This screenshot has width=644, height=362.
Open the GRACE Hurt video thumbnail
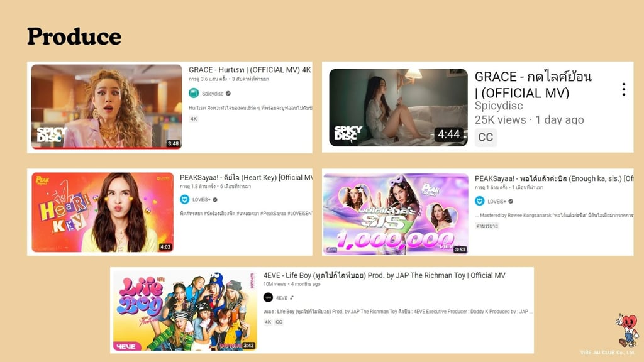tap(106, 106)
